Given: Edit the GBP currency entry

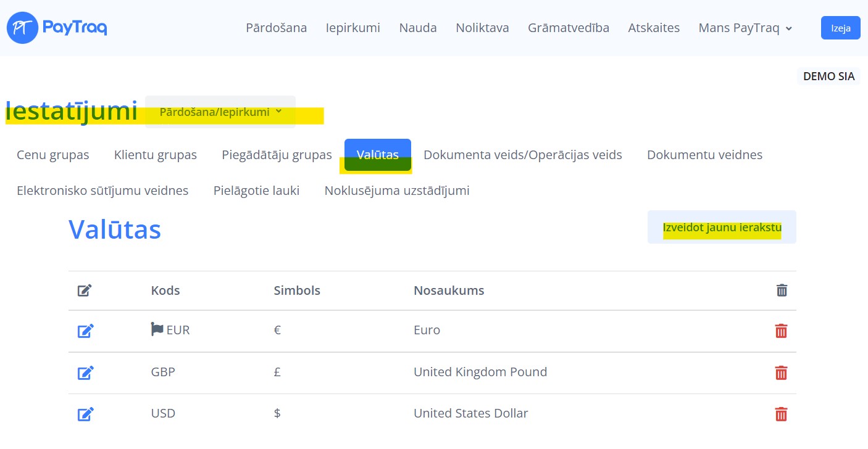Looking at the screenshot, I should pyautogui.click(x=85, y=373).
